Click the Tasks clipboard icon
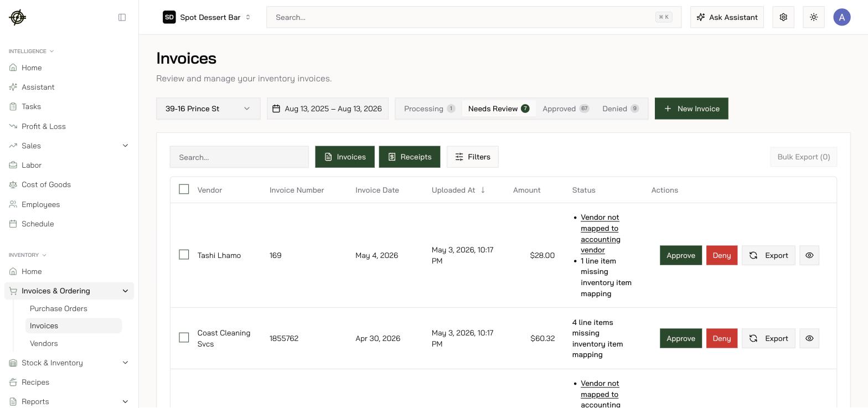 [x=13, y=106]
